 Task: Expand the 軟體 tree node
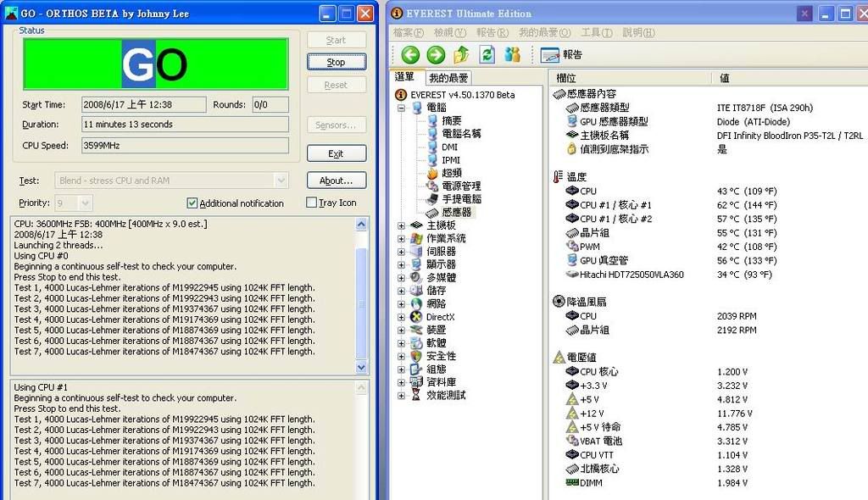point(401,343)
